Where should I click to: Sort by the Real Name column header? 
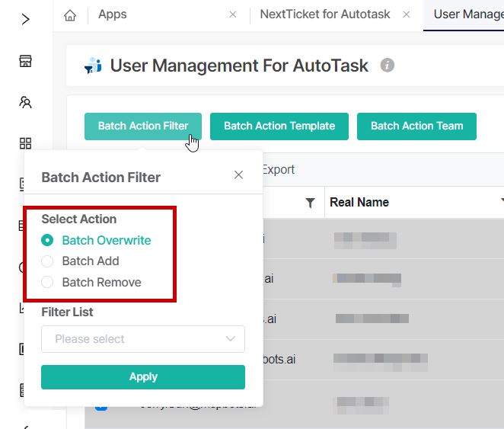pyautogui.click(x=359, y=202)
